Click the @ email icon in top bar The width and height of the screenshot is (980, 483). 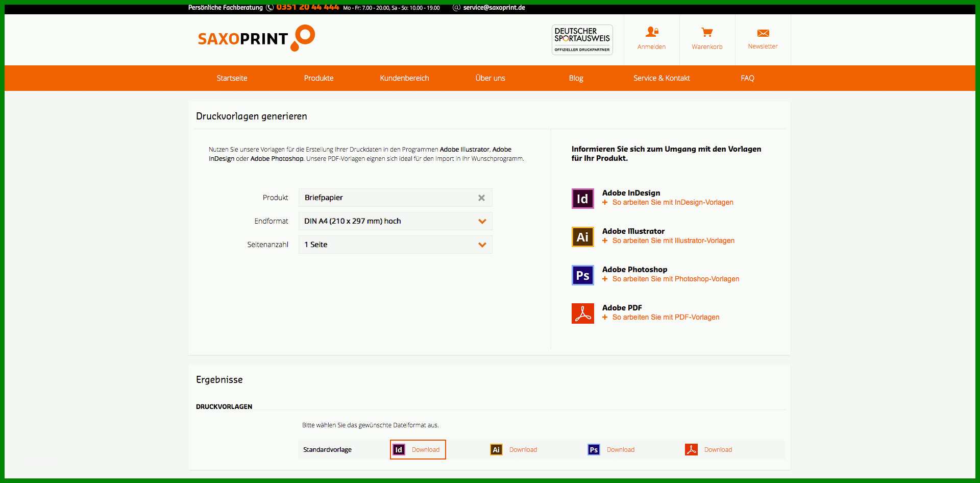click(456, 8)
